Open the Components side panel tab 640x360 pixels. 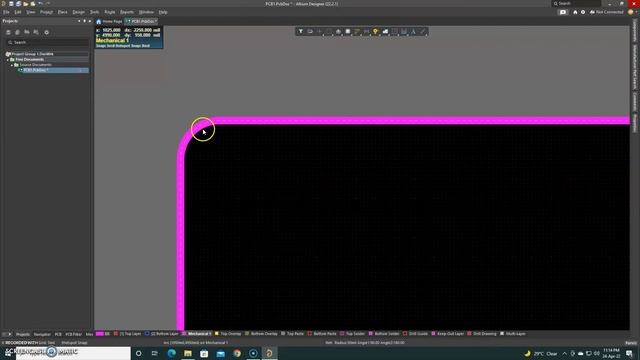click(635, 31)
